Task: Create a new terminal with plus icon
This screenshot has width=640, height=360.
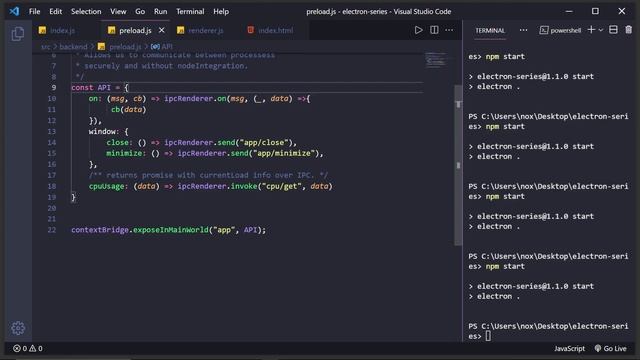Action: [x=591, y=30]
